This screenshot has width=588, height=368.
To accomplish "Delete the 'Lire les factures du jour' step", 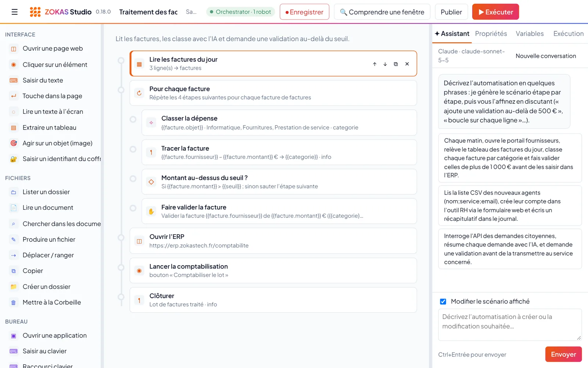I will (x=407, y=64).
